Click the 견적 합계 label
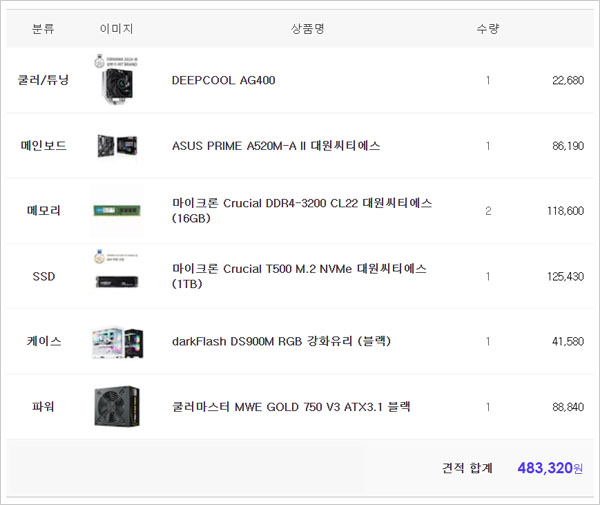The height and width of the screenshot is (505, 600). [x=467, y=468]
